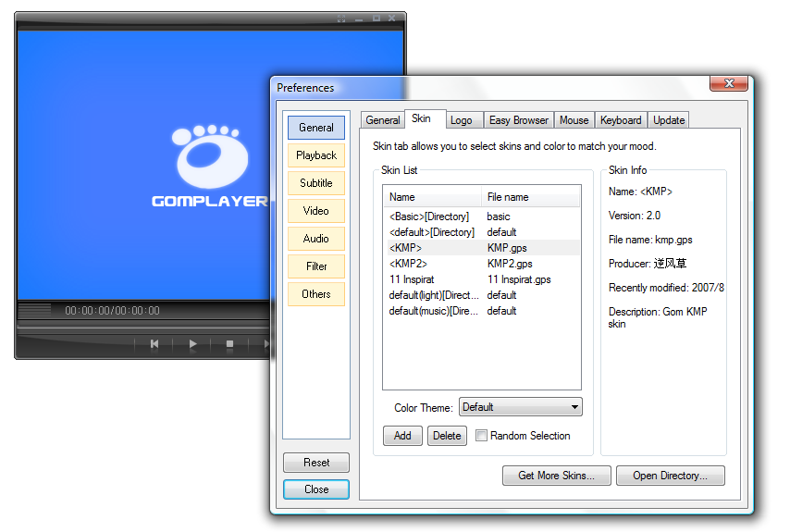Select the General category in sidebar
This screenshot has height=532, width=790.
pos(316,128)
